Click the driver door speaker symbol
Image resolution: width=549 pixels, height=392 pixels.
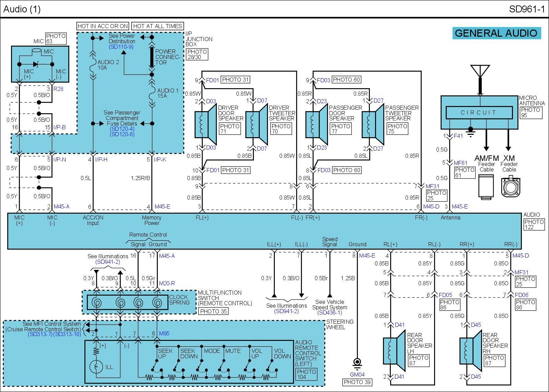(205, 124)
